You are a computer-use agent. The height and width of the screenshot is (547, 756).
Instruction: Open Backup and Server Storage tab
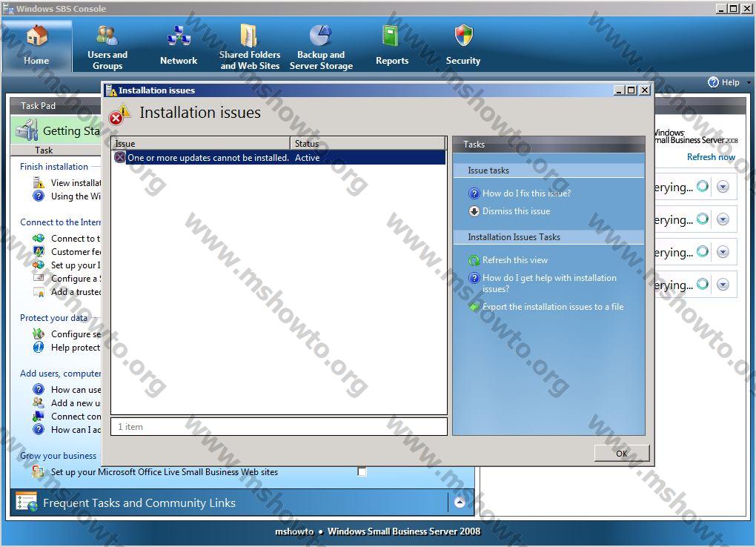[321, 47]
